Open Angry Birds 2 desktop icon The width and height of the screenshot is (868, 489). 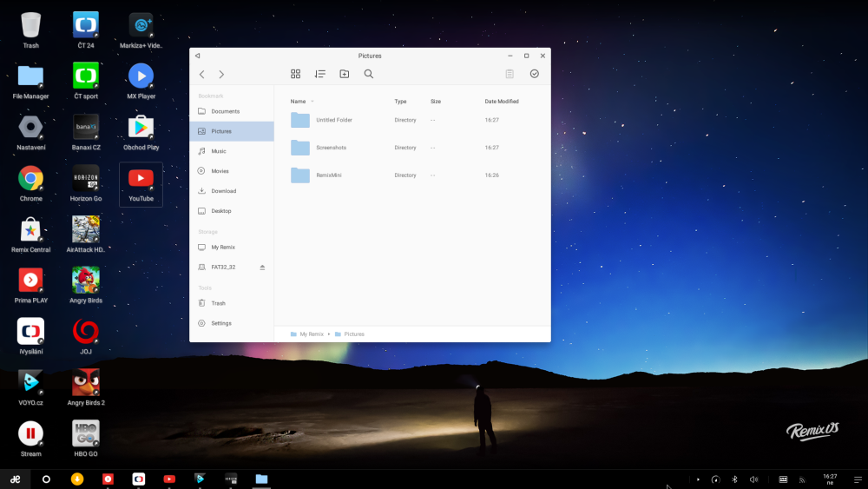(86, 388)
